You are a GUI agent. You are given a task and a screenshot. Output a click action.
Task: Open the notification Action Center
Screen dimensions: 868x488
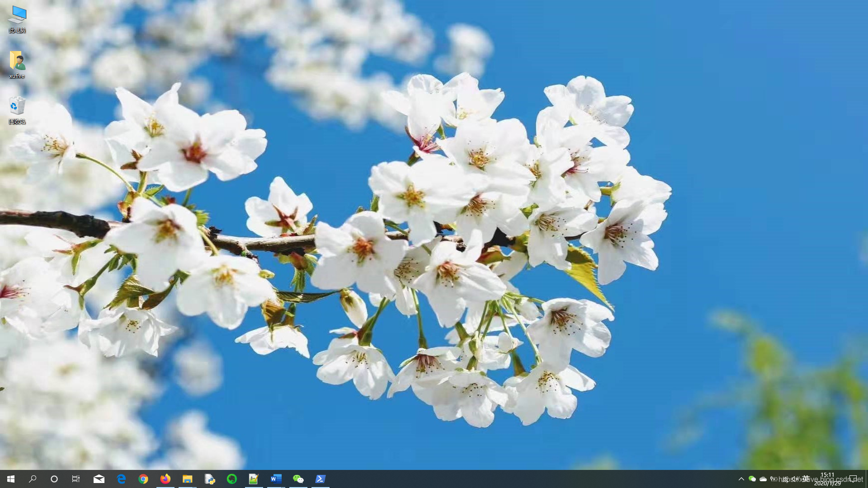[853, 479]
